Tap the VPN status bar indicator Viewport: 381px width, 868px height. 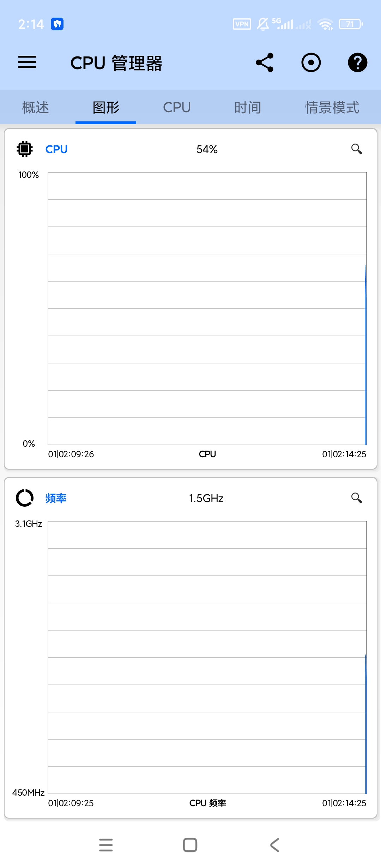tap(242, 24)
